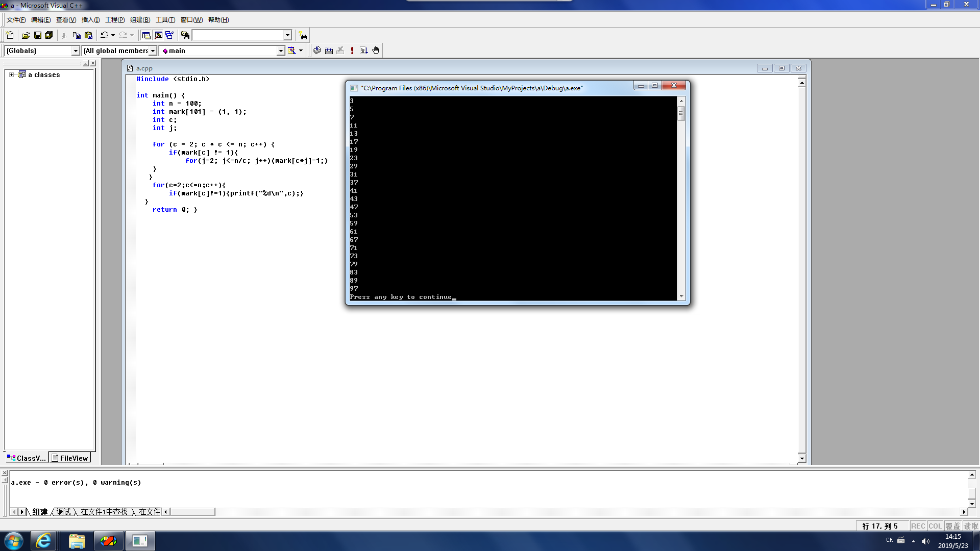Expand the 'a classes' tree node
980x551 pixels.
pos(11,74)
